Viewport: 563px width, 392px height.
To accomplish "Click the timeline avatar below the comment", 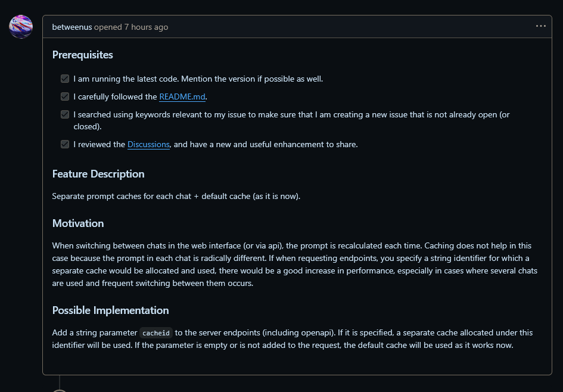I will pos(60,391).
